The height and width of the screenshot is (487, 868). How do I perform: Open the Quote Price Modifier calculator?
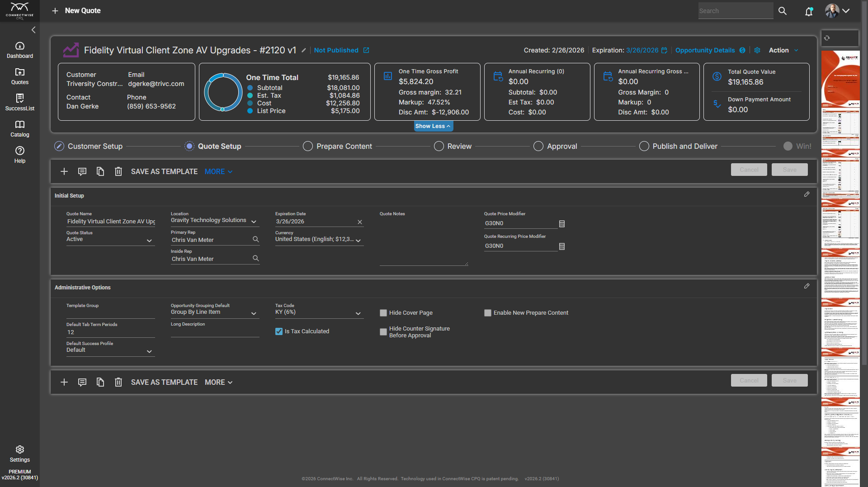(x=561, y=224)
